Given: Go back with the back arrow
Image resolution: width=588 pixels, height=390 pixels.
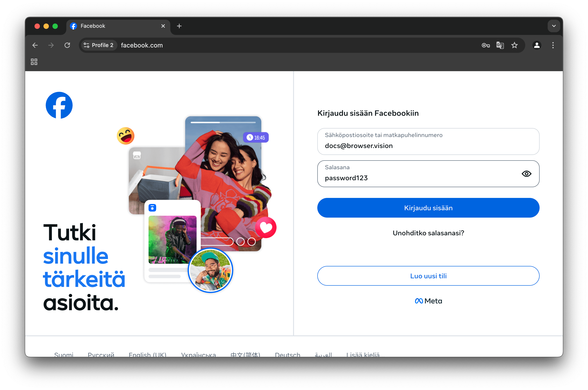Looking at the screenshot, I should click(x=35, y=45).
